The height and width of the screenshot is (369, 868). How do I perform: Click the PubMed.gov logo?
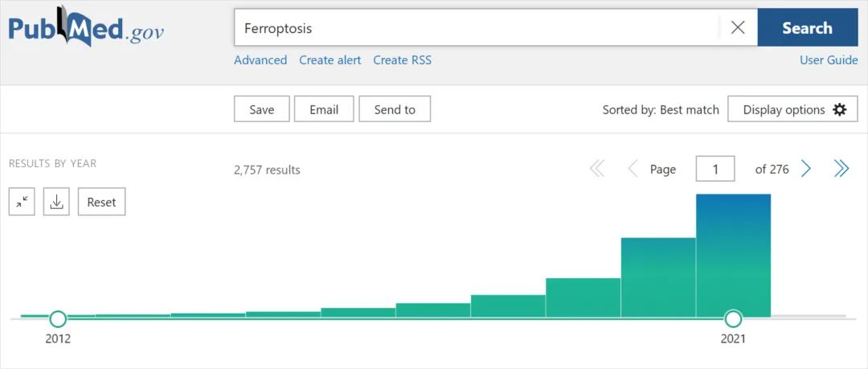pyautogui.click(x=86, y=27)
